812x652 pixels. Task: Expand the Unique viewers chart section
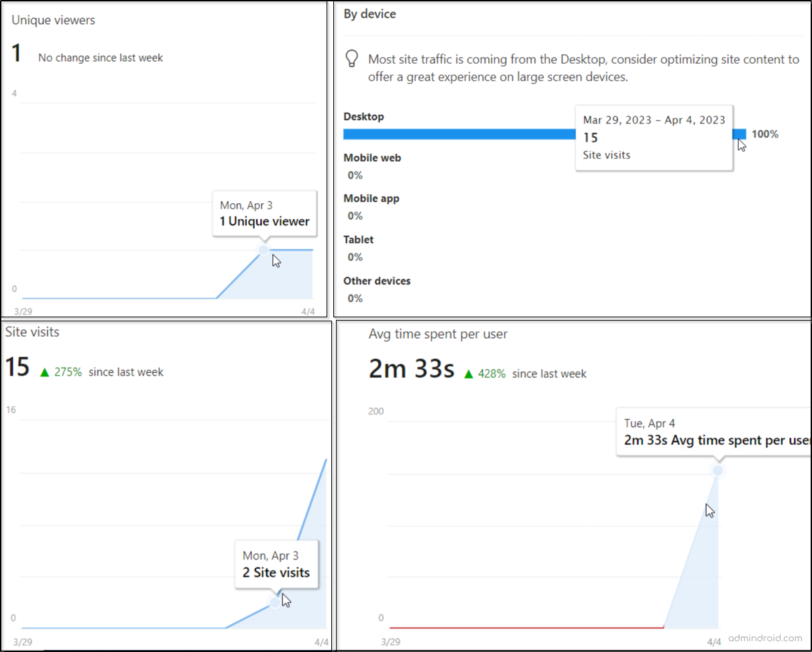coord(53,20)
